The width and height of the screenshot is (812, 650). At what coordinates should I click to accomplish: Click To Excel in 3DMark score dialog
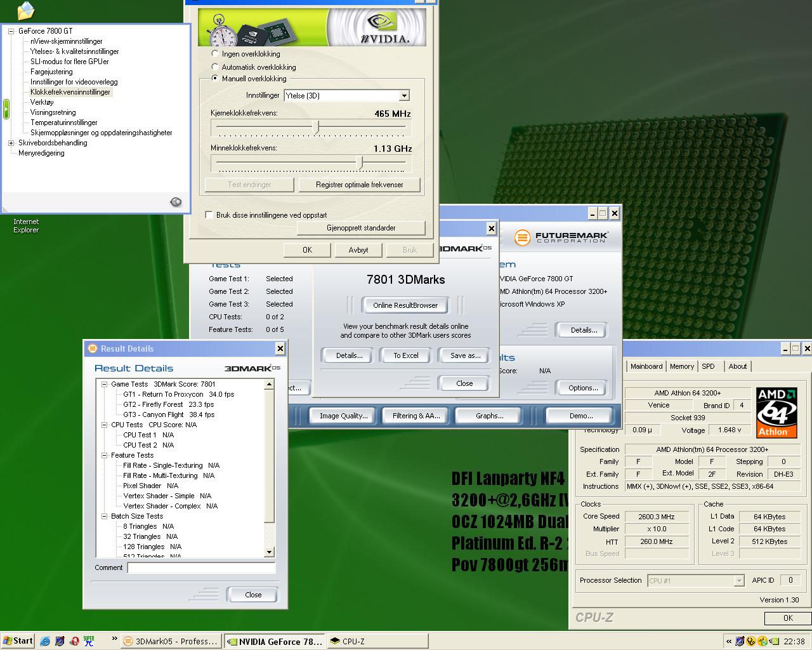coord(406,355)
